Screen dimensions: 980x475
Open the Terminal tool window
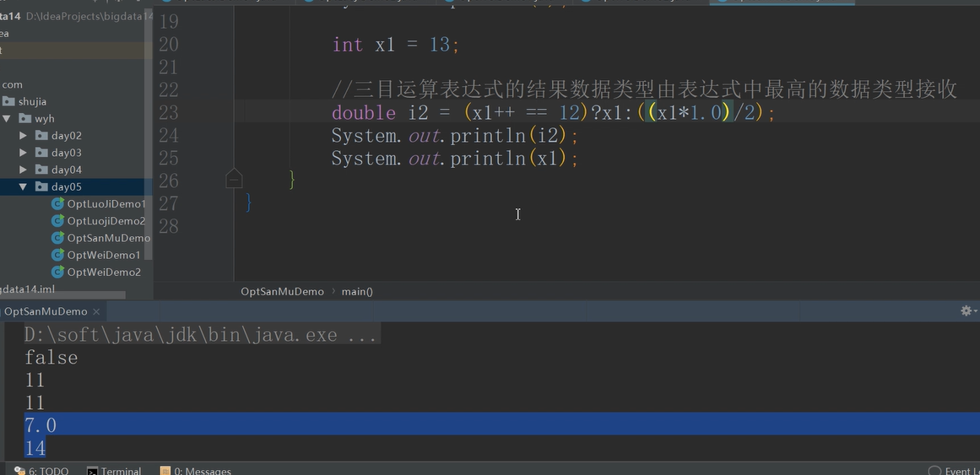[x=114, y=472]
